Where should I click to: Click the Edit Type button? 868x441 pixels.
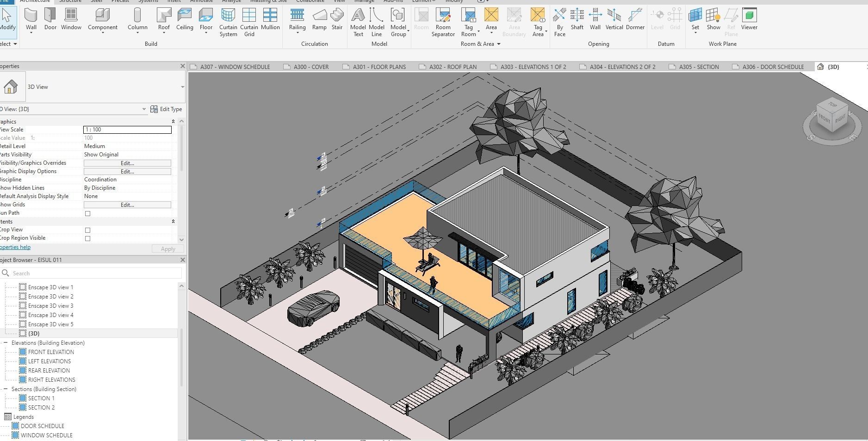[166, 109]
